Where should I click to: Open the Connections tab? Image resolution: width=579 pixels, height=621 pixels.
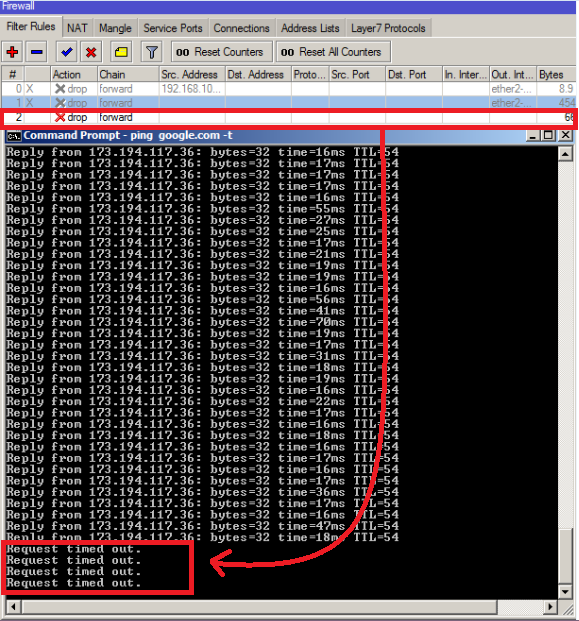pyautogui.click(x=242, y=28)
